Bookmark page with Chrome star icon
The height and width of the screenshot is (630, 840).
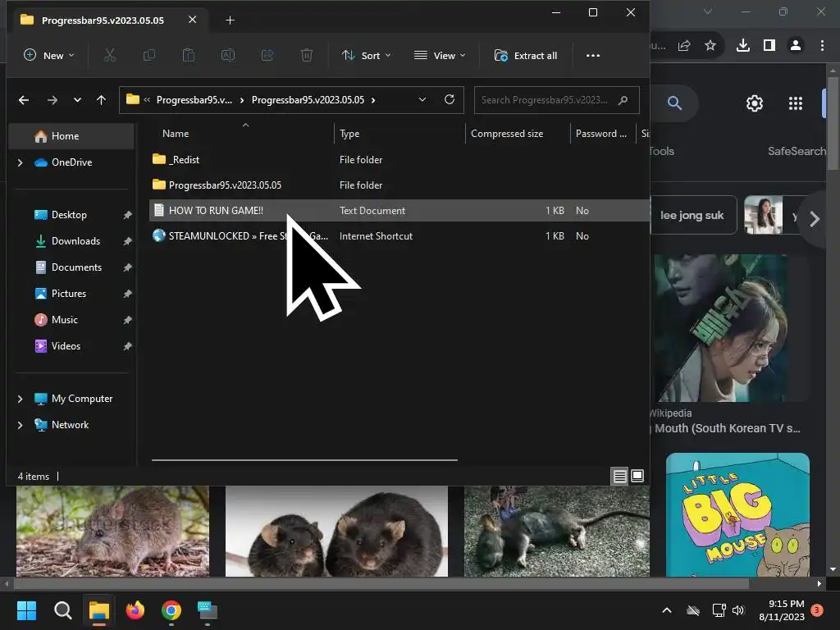(710, 46)
